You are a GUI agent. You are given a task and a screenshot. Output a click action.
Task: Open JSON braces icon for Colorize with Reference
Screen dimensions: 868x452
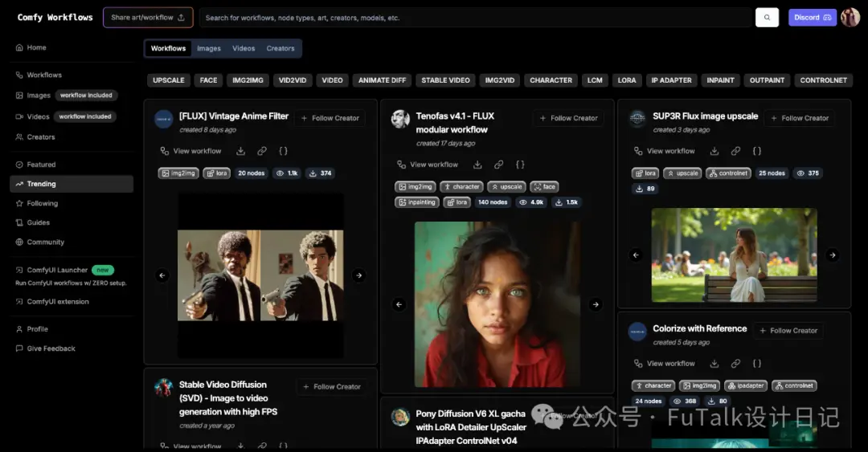(x=757, y=364)
